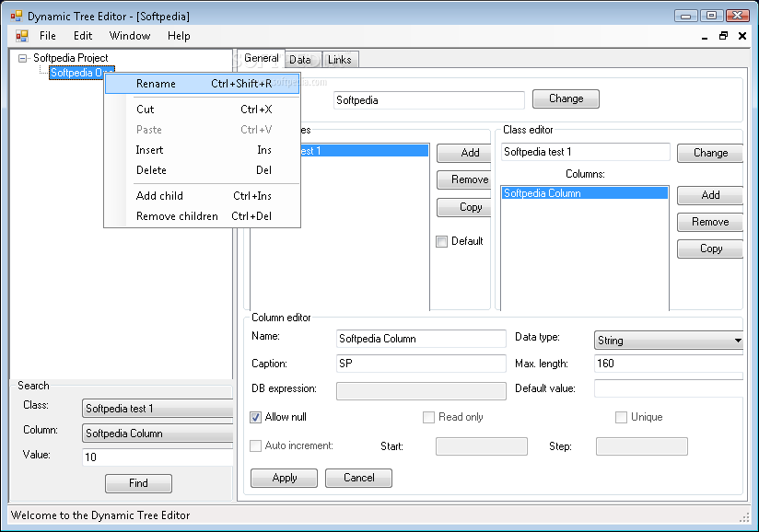Click Change in the Class editor
Viewport: 759px width, 532px height.
click(x=710, y=153)
